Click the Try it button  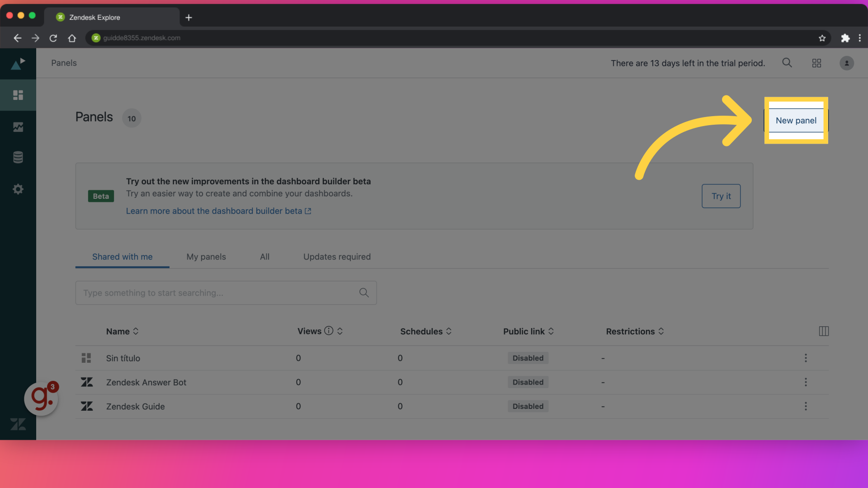click(721, 196)
